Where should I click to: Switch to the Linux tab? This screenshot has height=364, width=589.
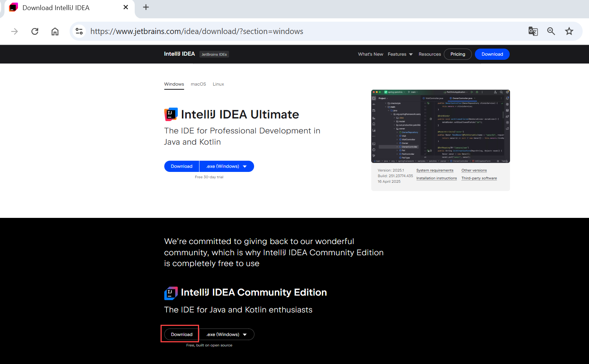(218, 84)
